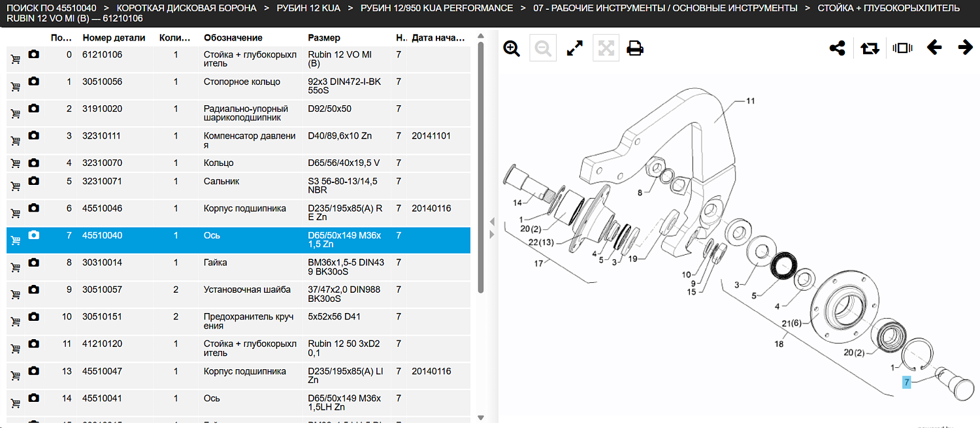Image resolution: width=980 pixels, height=428 pixels.
Task: Select callout 14 in the diagram
Action: (x=517, y=203)
